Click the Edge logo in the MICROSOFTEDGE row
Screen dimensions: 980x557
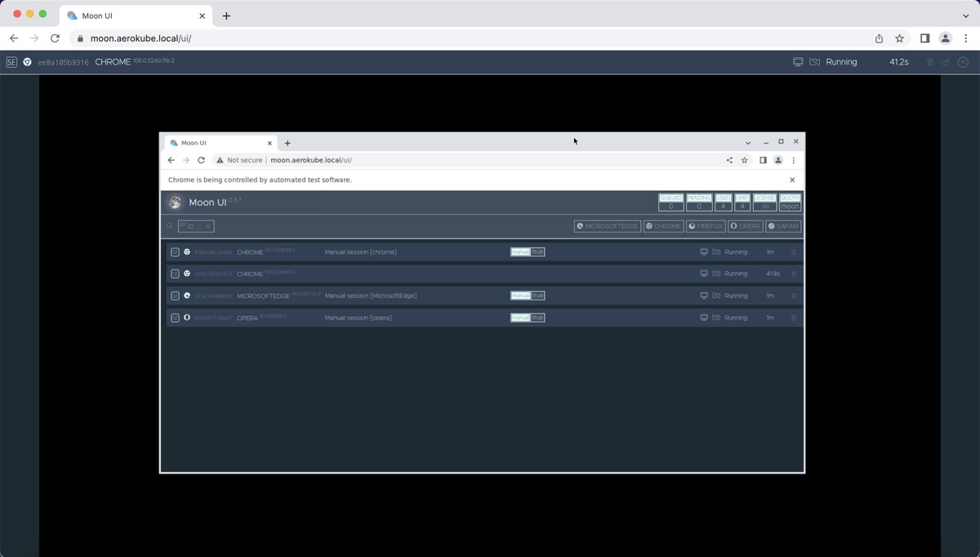pyautogui.click(x=187, y=296)
